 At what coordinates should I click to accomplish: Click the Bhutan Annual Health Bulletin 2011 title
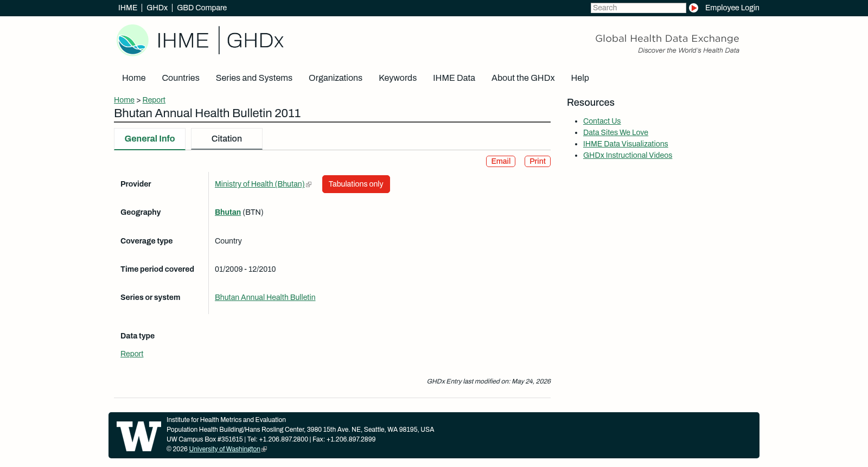click(x=207, y=113)
